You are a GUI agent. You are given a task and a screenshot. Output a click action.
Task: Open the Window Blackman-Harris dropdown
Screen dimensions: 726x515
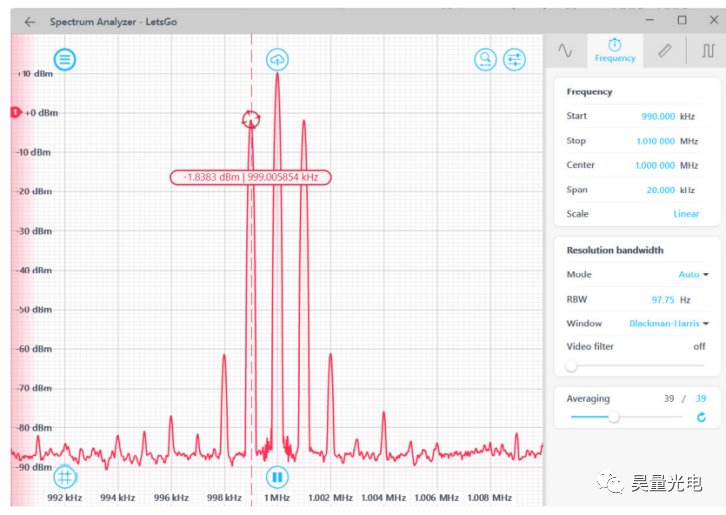pyautogui.click(x=669, y=323)
